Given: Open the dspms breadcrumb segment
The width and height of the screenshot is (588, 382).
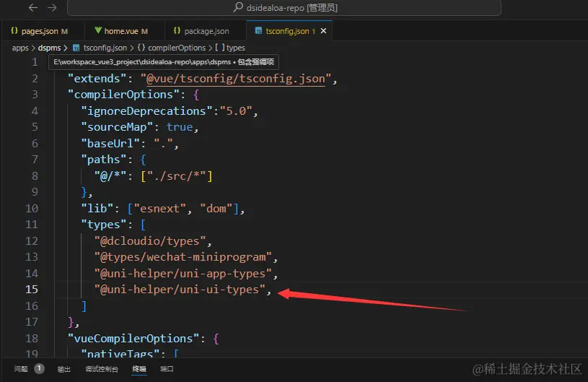Looking at the screenshot, I should pos(49,48).
